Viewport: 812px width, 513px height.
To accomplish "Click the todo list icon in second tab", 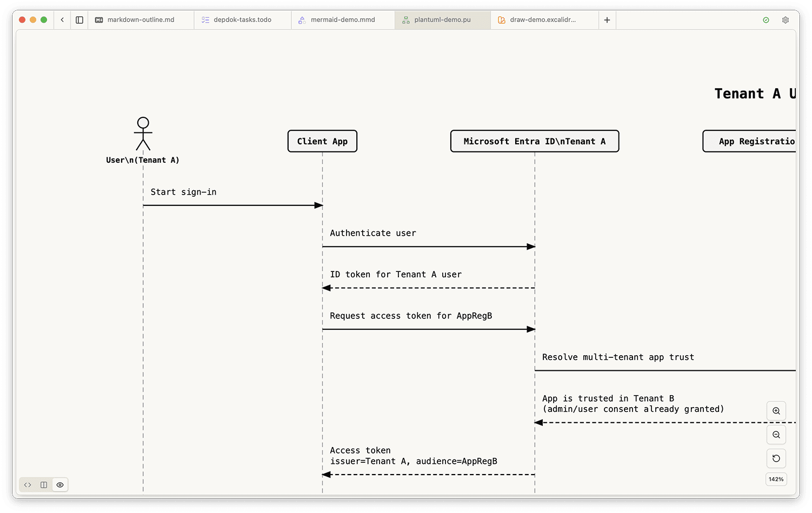I will click(x=205, y=20).
